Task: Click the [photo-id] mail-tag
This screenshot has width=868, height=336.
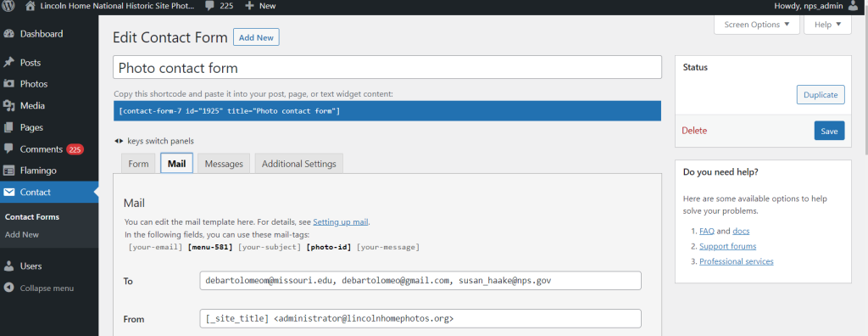Action: click(x=329, y=247)
